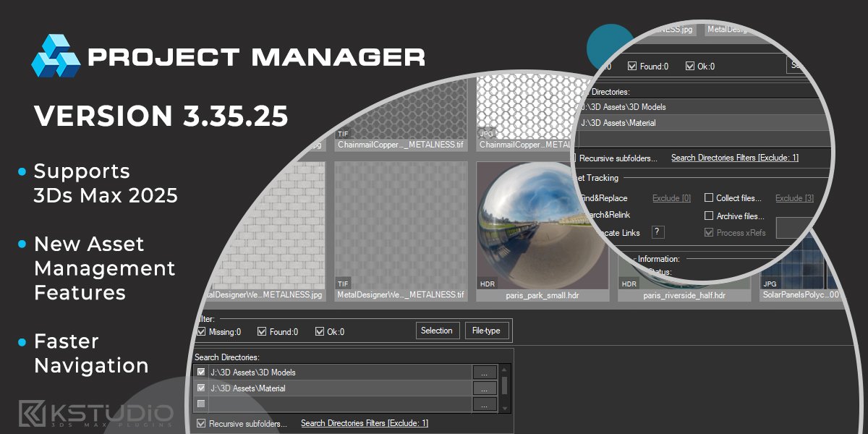Browse for the 3D Models directory path
This screenshot has width=868, height=434.
click(x=485, y=373)
